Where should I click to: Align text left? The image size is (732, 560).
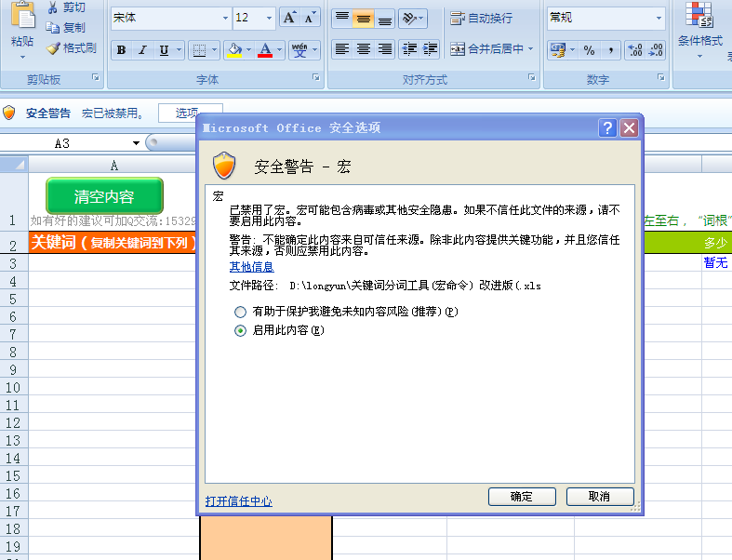342,48
